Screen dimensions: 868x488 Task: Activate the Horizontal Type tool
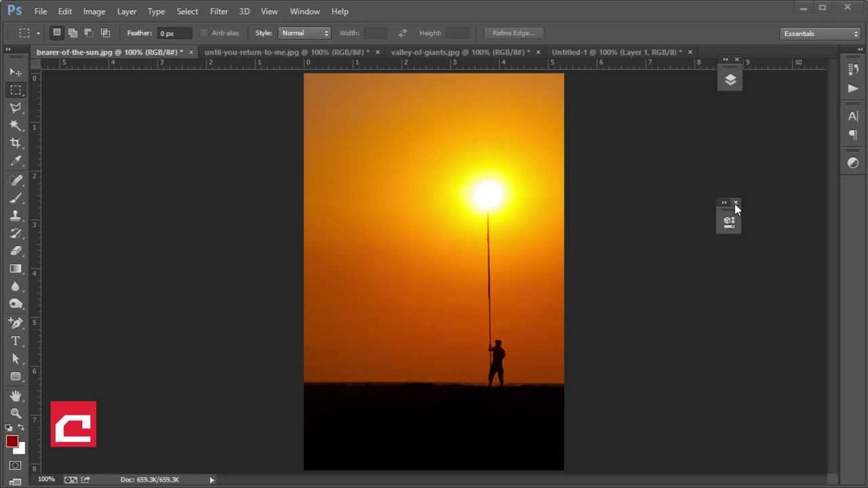point(16,341)
